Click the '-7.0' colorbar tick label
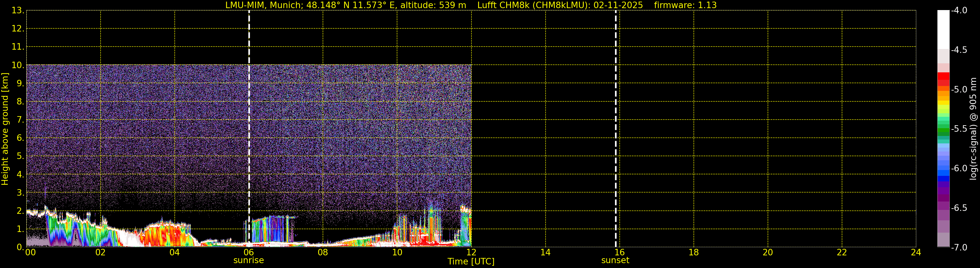The image size is (980, 268). (x=959, y=247)
